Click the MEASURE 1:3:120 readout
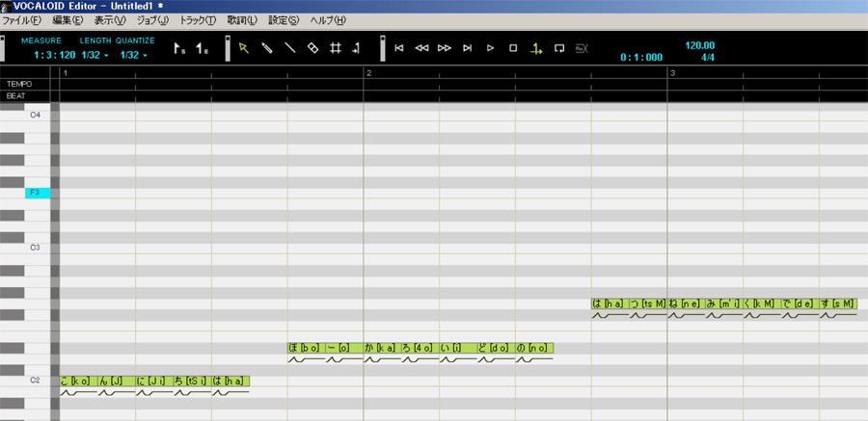 (54, 55)
